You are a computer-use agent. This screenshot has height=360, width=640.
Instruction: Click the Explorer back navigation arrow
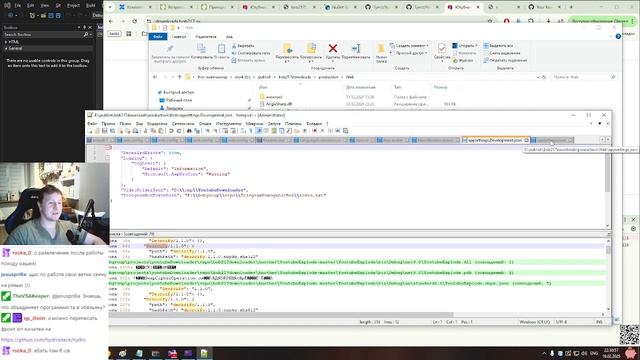tap(155, 77)
